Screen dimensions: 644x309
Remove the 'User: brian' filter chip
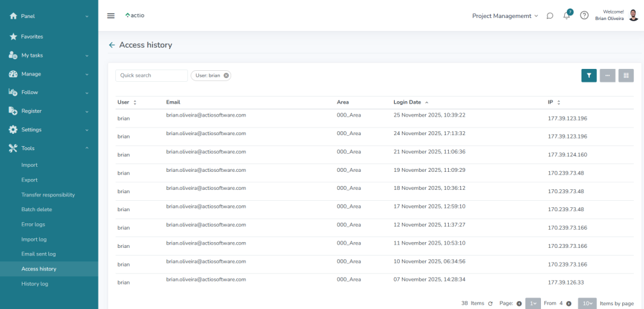click(x=226, y=75)
